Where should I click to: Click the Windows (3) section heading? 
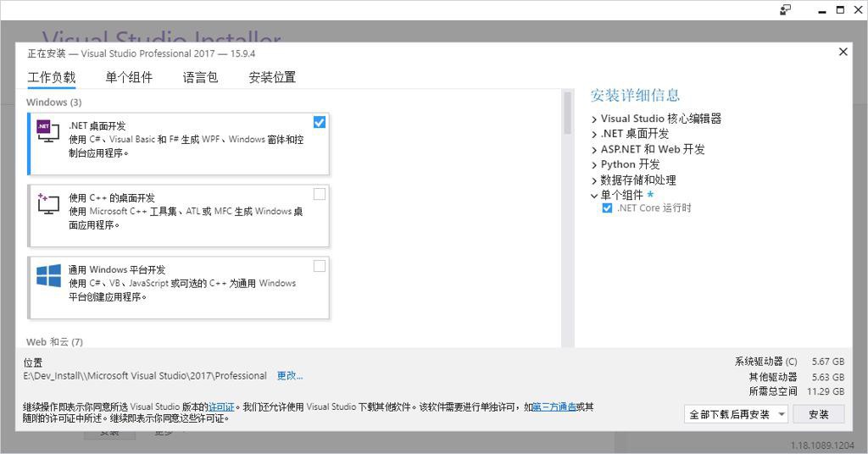(x=53, y=102)
